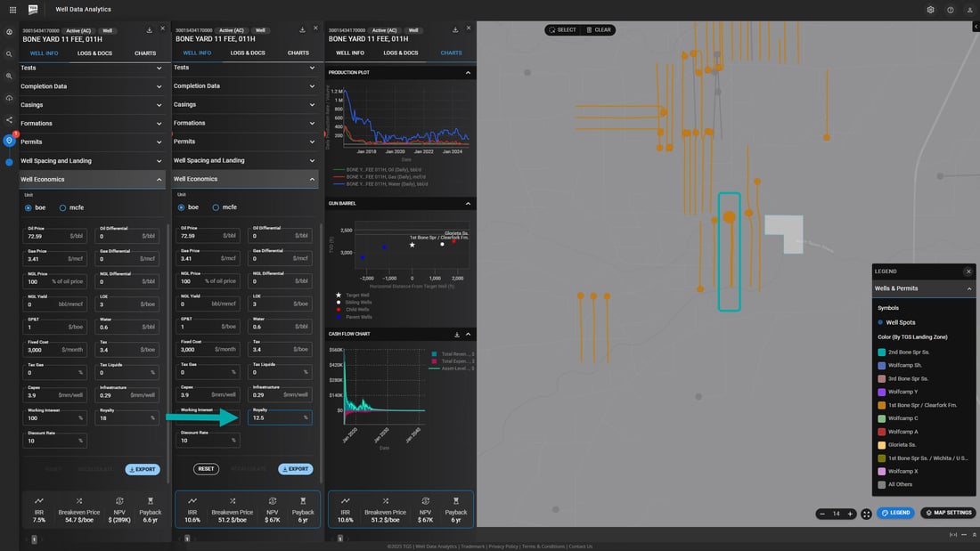Click the share icon in left sidebar

9,120
